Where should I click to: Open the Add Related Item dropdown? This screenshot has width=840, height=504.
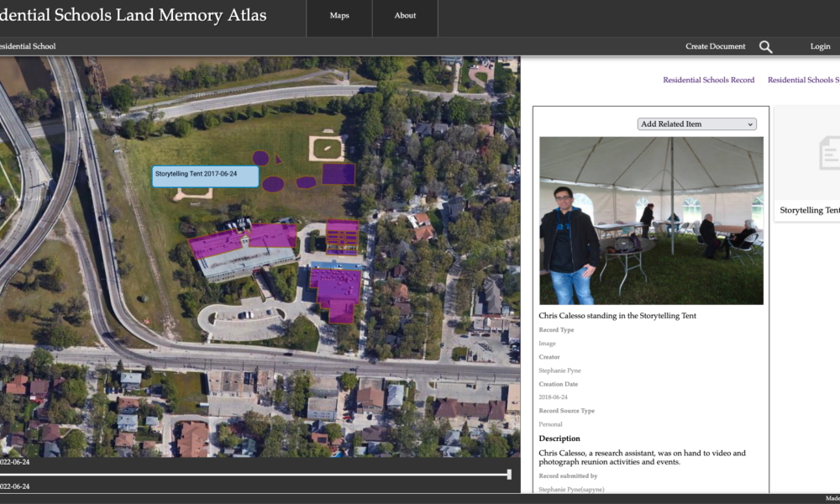pyautogui.click(x=696, y=124)
